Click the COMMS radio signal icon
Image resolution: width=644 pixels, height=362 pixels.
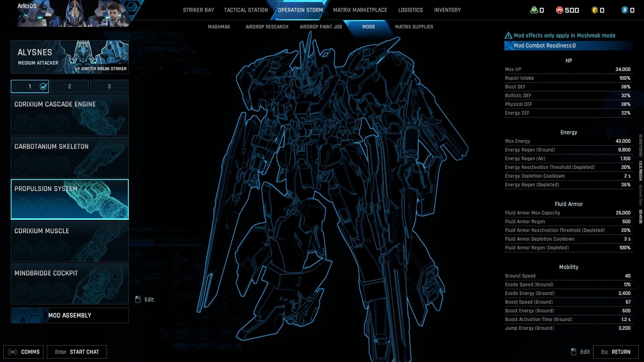(x=13, y=352)
